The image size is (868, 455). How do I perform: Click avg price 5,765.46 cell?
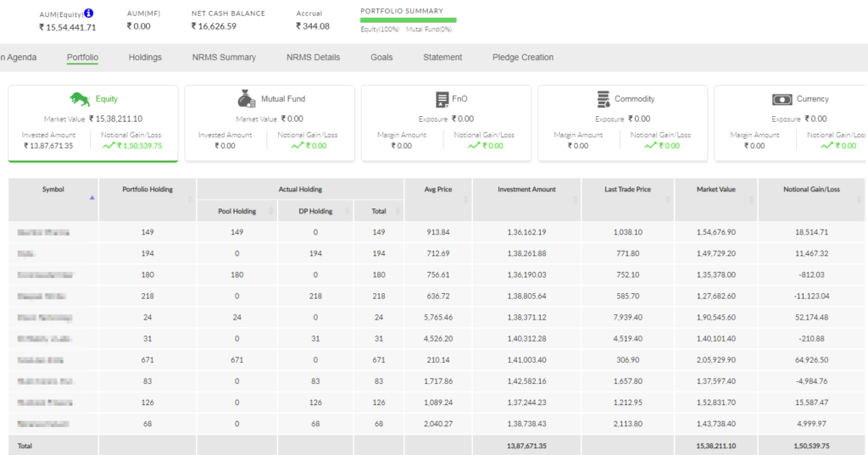(438, 317)
